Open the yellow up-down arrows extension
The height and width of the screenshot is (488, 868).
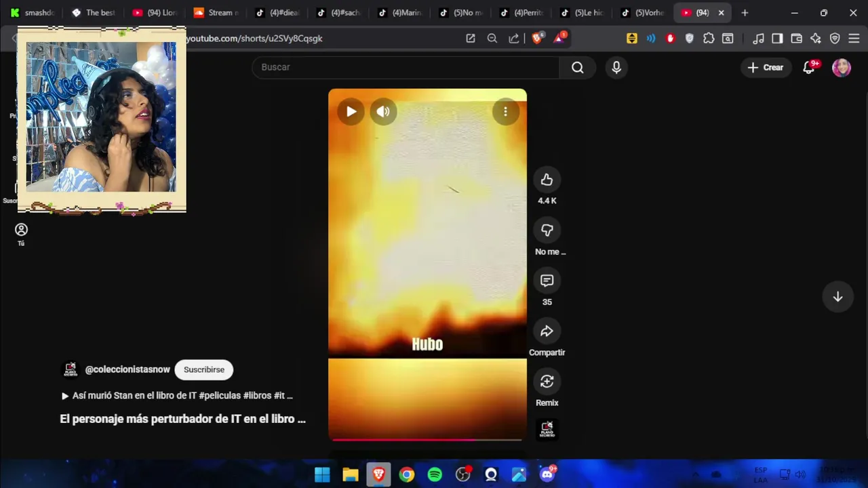point(631,39)
